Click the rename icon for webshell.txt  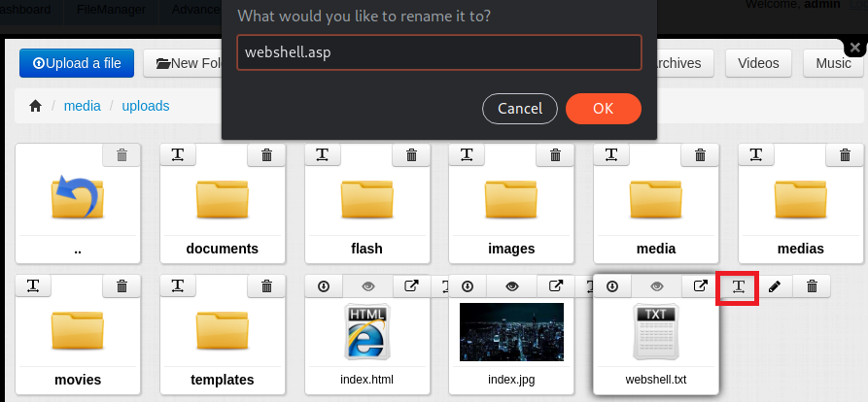pyautogui.click(x=738, y=286)
